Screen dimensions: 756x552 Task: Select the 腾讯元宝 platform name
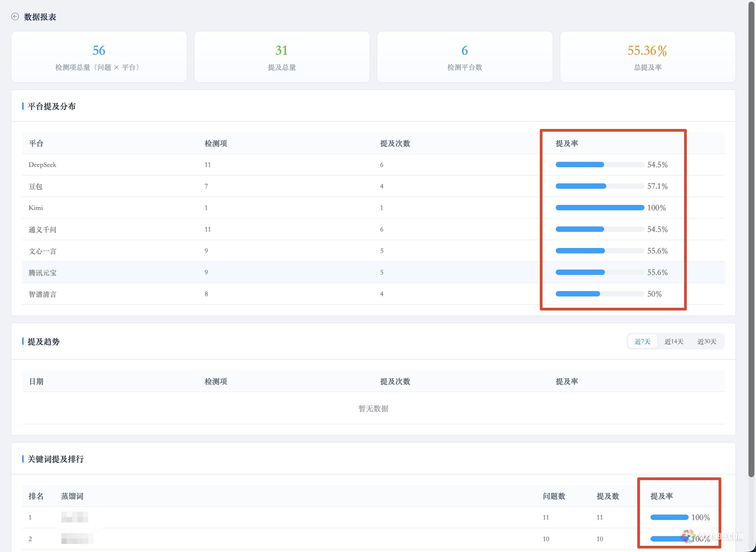[43, 273]
